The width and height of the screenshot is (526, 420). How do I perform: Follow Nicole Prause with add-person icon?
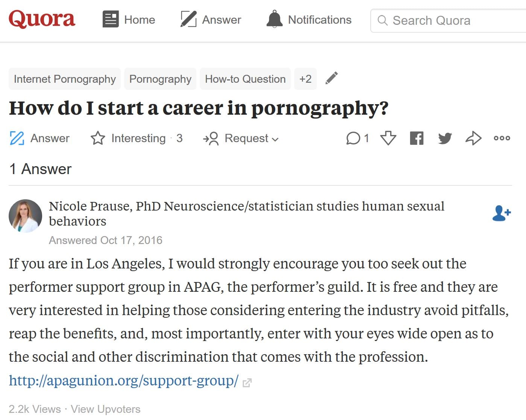click(x=501, y=213)
